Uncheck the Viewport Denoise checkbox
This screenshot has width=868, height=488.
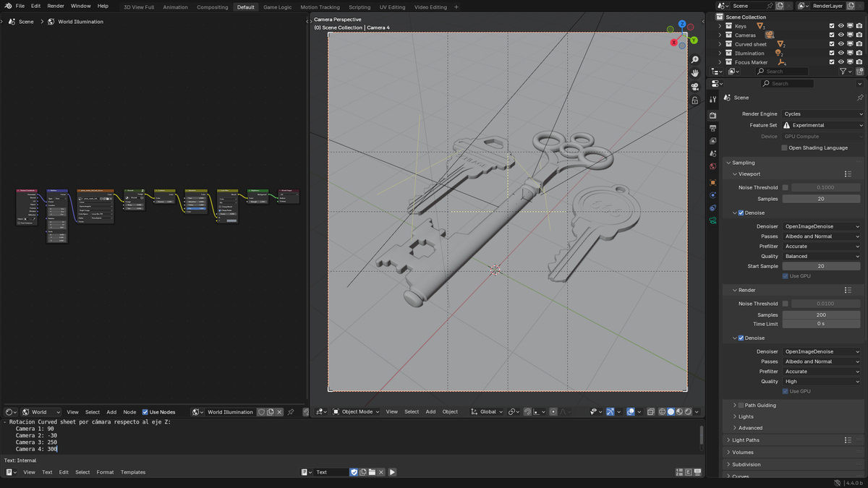741,213
